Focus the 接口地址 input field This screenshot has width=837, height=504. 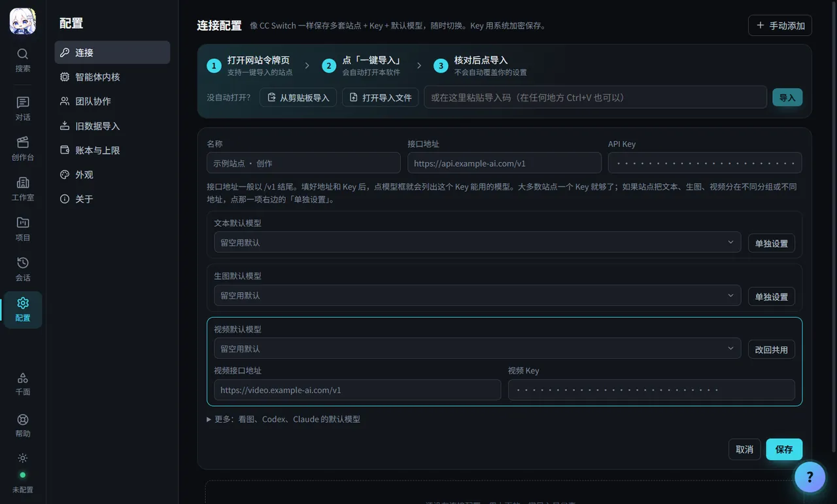[504, 163]
